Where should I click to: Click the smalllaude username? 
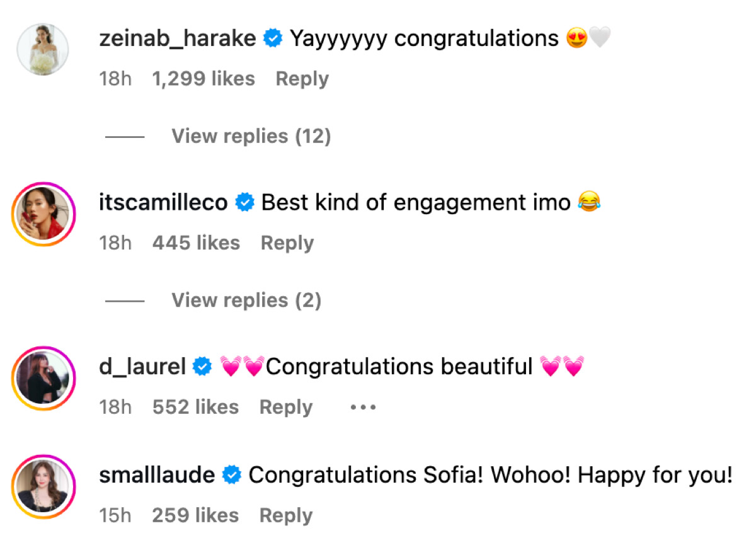tap(157, 475)
